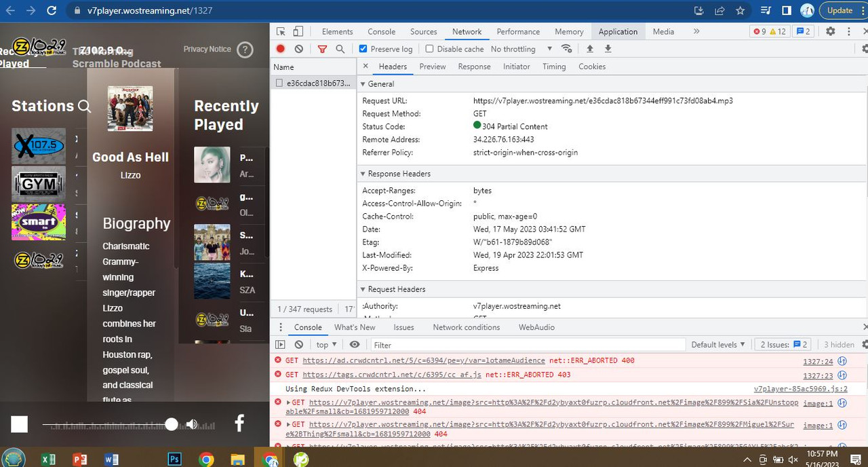The width and height of the screenshot is (868, 467).
Task: Click the Privacy Notice help question mark
Action: 245,50
